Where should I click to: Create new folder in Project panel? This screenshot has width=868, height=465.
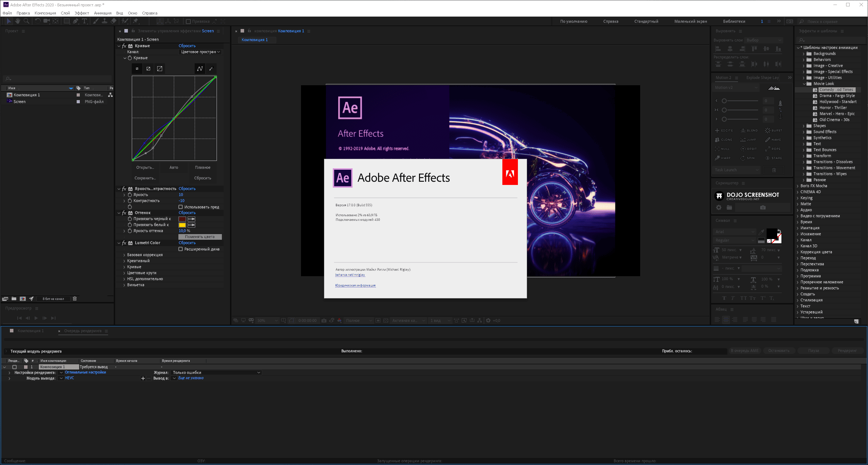(x=14, y=299)
